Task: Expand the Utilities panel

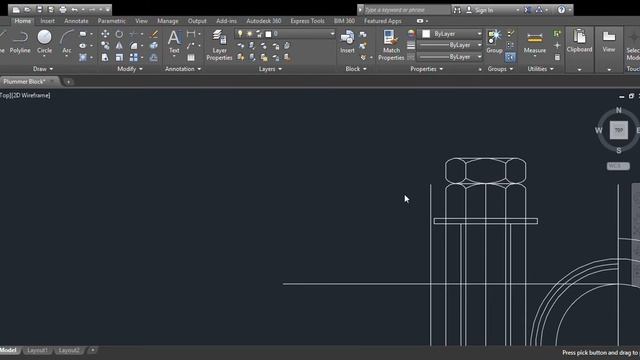Action: [540, 69]
